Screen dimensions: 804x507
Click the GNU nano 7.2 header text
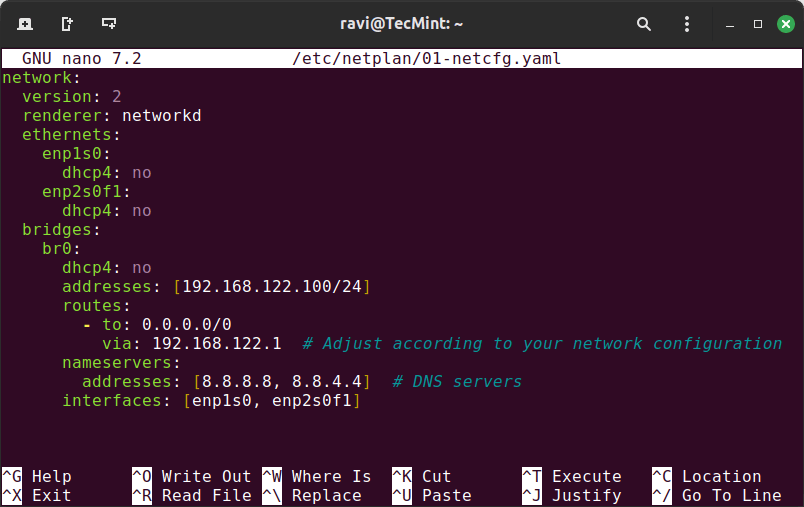coord(82,58)
